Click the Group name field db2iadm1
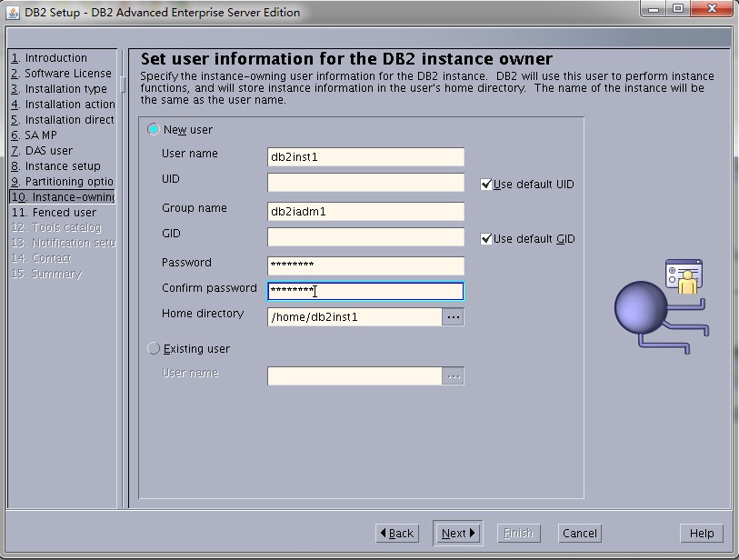Screen dimensions: 739x560 (365, 212)
